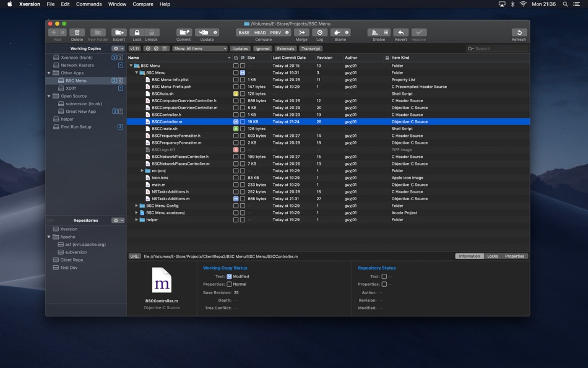Expand the en.lproj folder
The image size is (588, 368).
click(x=142, y=171)
